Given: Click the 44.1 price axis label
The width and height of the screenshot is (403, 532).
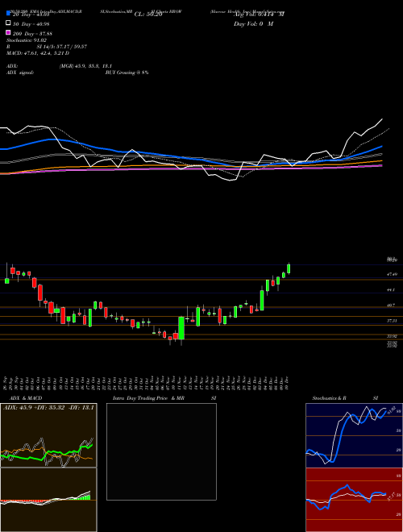Looking at the screenshot, I should 391,289.
